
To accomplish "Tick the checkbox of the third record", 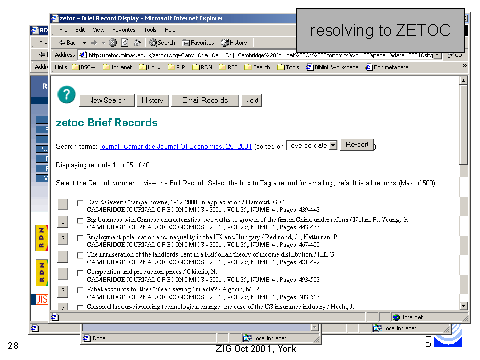I will [x=80, y=238].
